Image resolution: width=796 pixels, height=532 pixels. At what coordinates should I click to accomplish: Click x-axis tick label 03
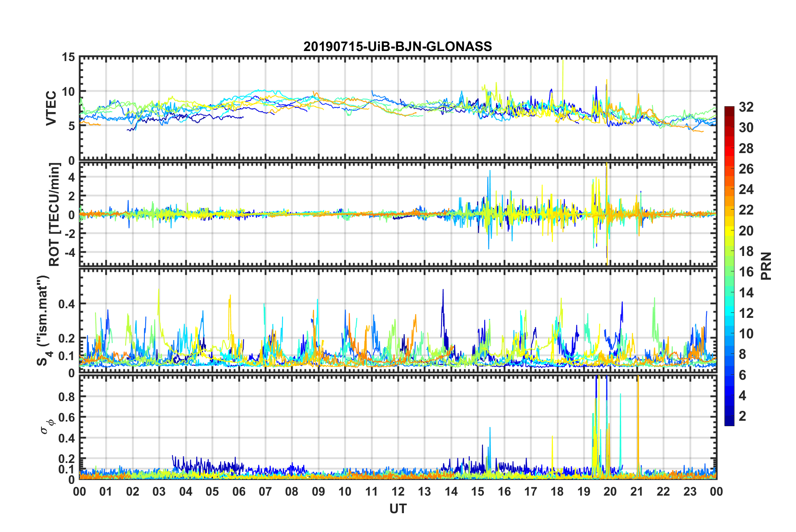[159, 491]
